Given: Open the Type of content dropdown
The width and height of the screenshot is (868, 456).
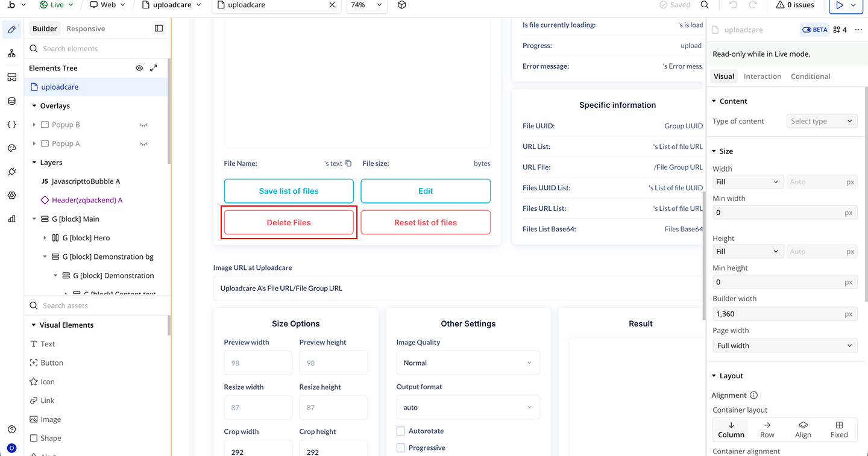Looking at the screenshot, I should tap(822, 121).
